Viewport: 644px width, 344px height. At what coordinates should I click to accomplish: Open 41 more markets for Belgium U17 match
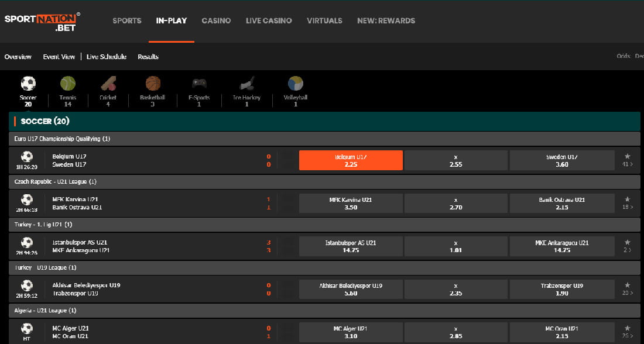[x=628, y=164]
